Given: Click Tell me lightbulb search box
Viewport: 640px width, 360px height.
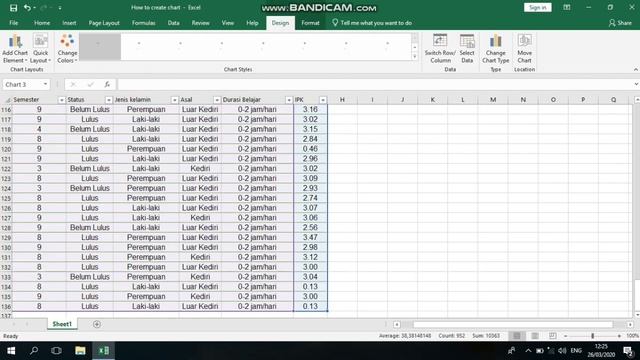Looking at the screenshot, I should [372, 23].
